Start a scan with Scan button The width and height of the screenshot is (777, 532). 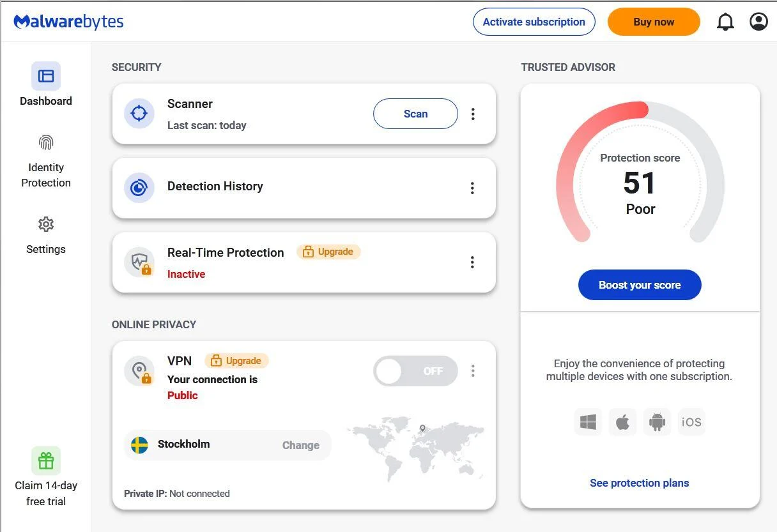[x=415, y=114]
